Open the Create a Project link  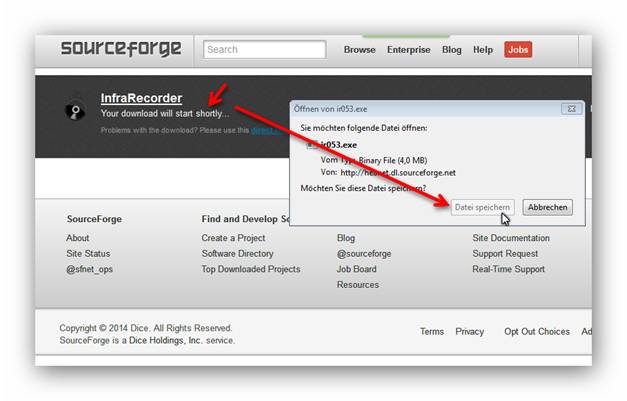pyautogui.click(x=233, y=238)
